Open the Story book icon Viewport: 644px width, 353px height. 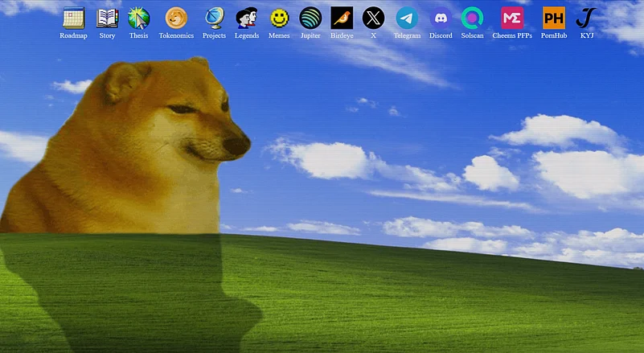(x=107, y=18)
